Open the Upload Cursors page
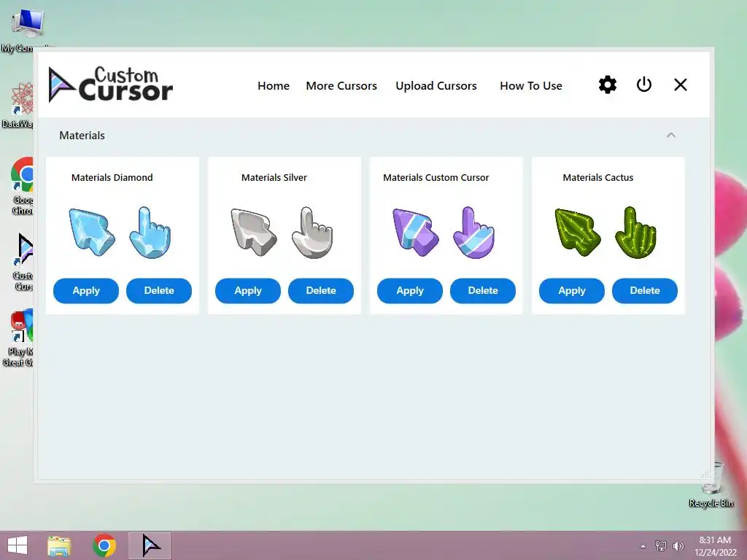747x560 pixels. pyautogui.click(x=436, y=86)
